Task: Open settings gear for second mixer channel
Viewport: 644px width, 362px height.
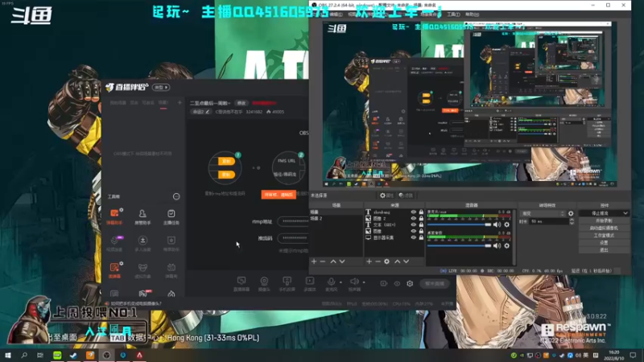Action: (507, 245)
